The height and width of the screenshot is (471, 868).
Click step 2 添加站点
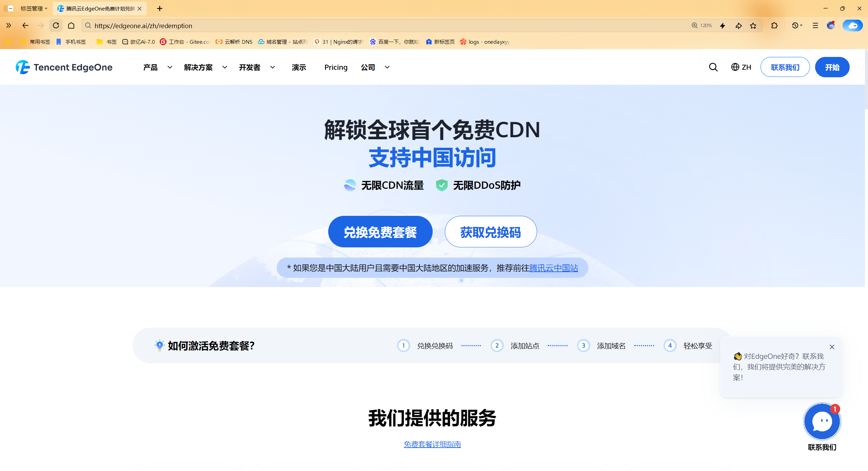pyautogui.click(x=515, y=346)
